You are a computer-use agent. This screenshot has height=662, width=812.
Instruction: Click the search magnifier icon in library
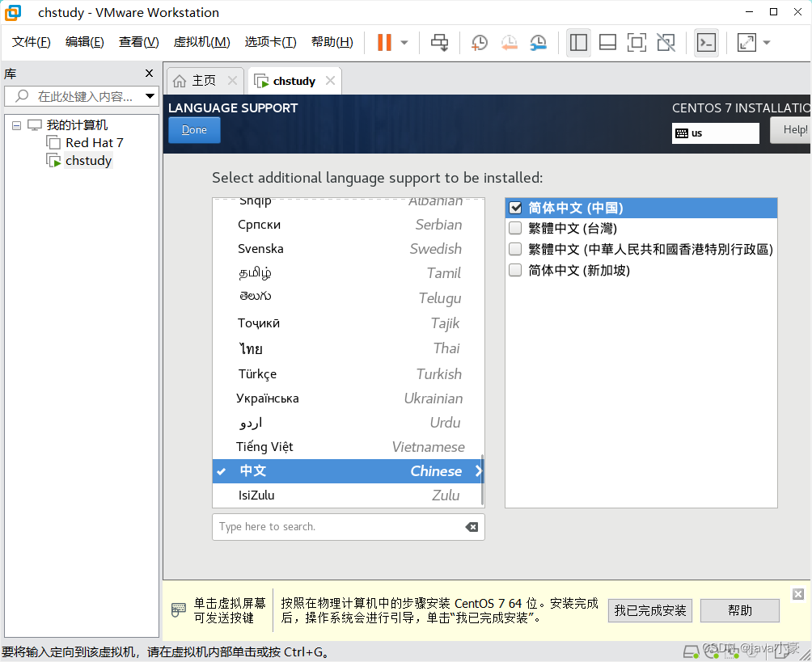22,95
